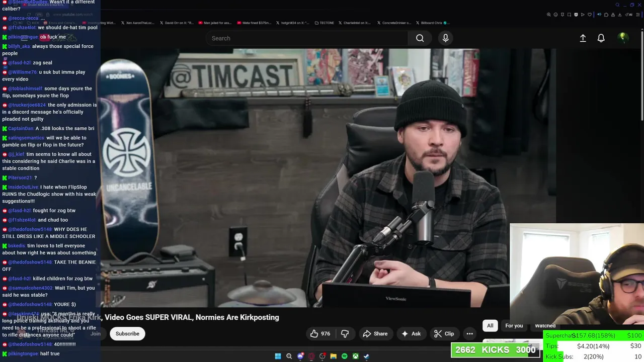Image resolution: width=644 pixels, height=362 pixels.
Task: Open Discord from the taskbar
Action: click(x=300, y=356)
